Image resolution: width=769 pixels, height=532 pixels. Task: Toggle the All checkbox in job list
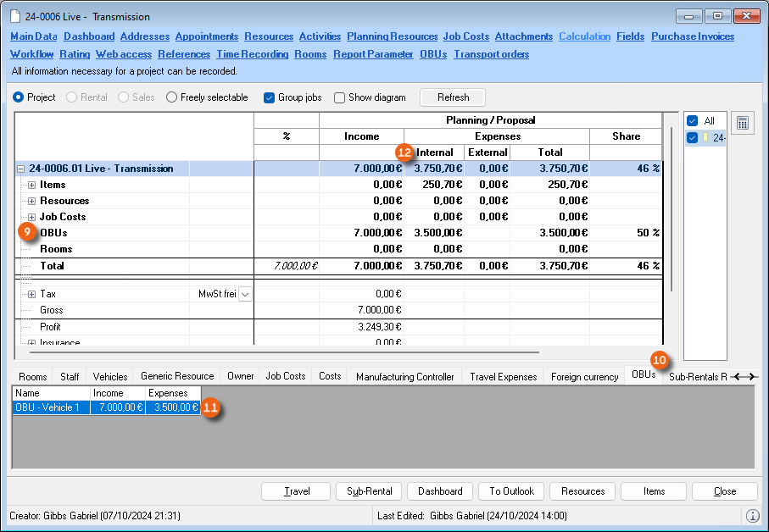(692, 121)
